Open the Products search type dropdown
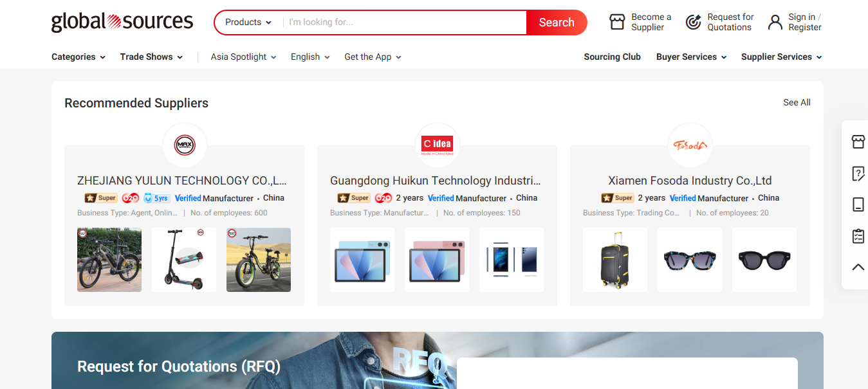This screenshot has height=389, width=868. pyautogui.click(x=248, y=22)
